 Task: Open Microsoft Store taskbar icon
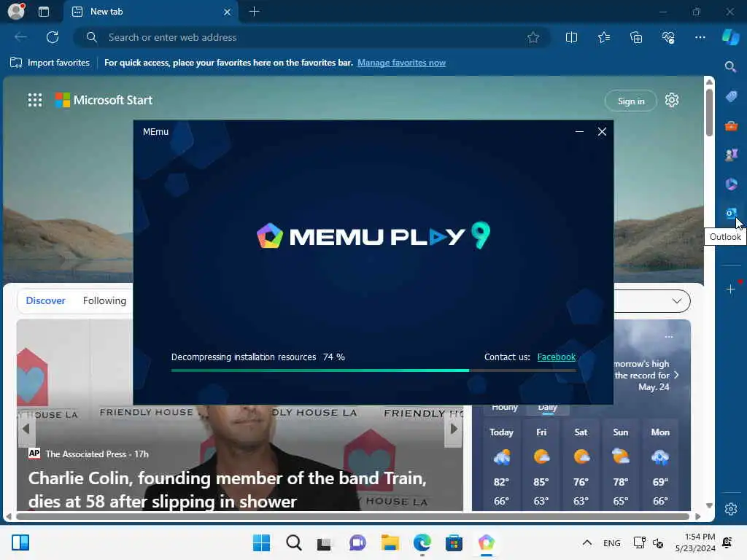(454, 542)
